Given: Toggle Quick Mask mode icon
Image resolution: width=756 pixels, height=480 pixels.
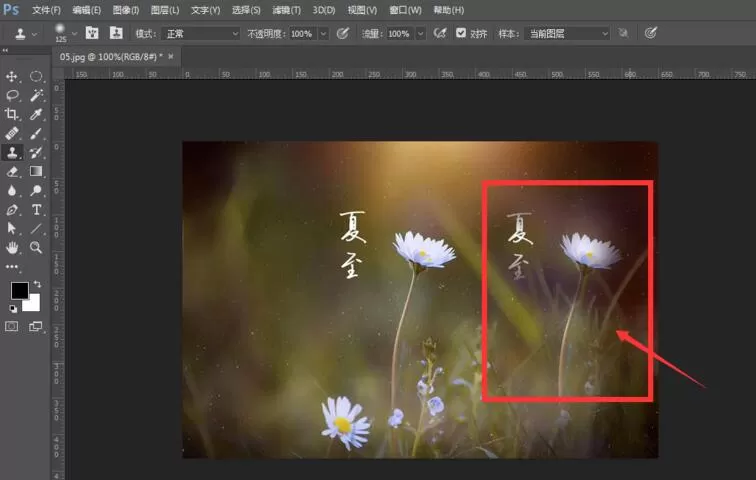Looking at the screenshot, I should pos(12,327).
